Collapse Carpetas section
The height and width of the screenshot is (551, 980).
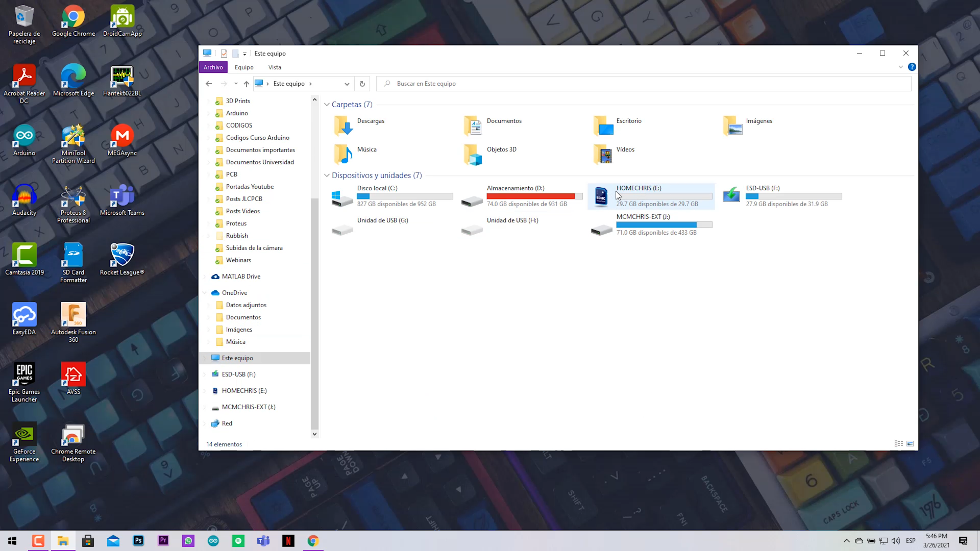click(x=328, y=104)
